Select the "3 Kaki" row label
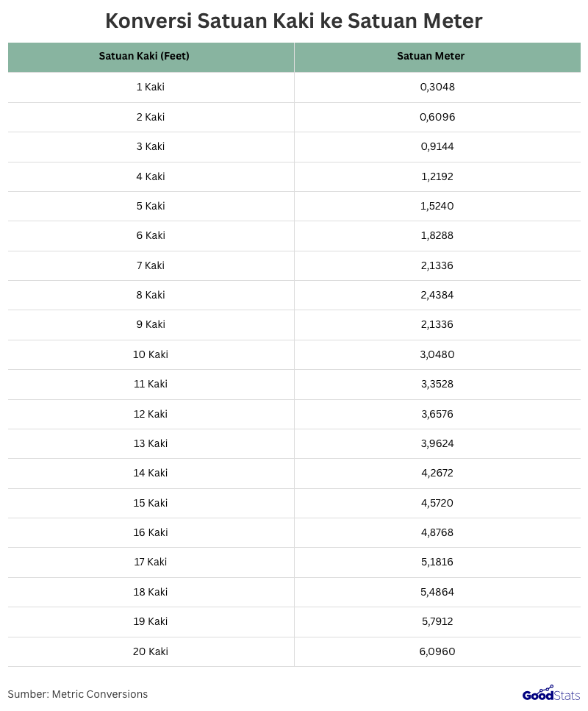Screen dimensions: 588x711 [x=151, y=146]
